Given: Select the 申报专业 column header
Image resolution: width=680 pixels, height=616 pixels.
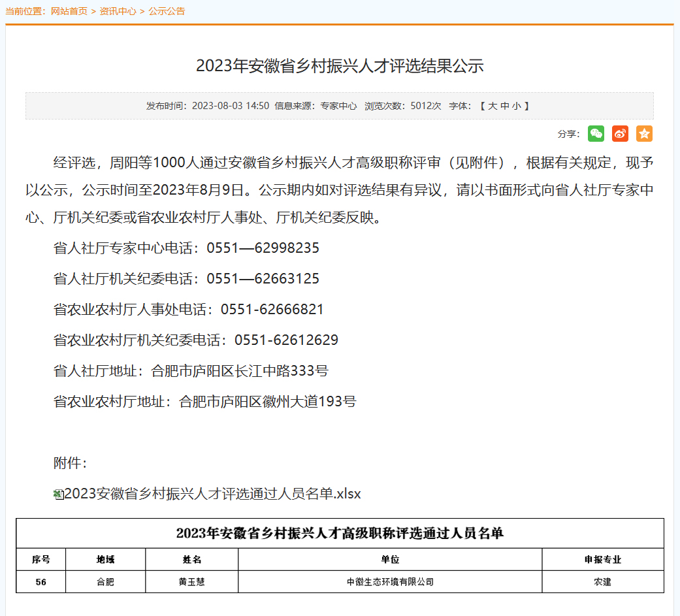Looking at the screenshot, I should (x=602, y=560).
